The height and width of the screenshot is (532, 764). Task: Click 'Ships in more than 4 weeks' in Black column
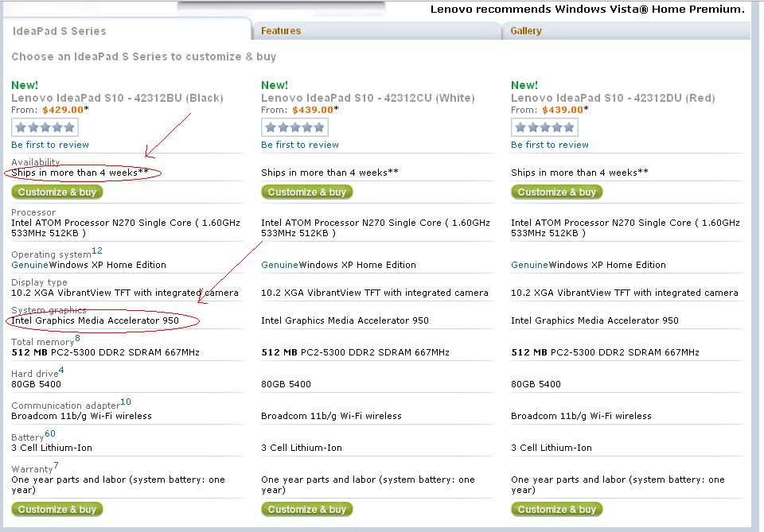[80, 173]
